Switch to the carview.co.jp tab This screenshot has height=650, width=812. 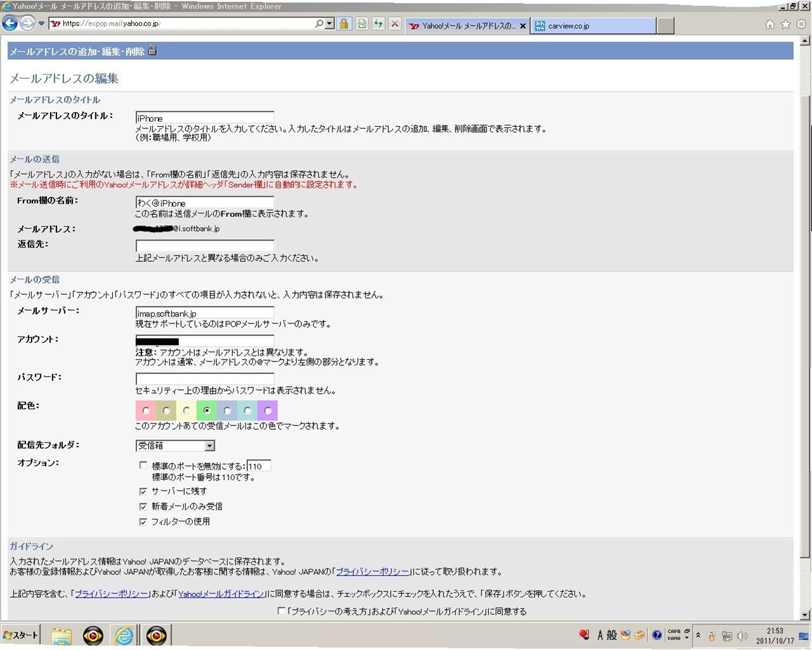tap(594, 26)
